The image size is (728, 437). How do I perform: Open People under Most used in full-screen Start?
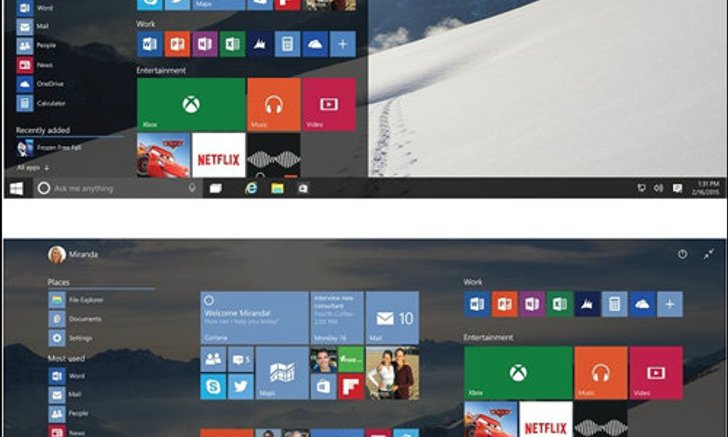[x=69, y=413]
